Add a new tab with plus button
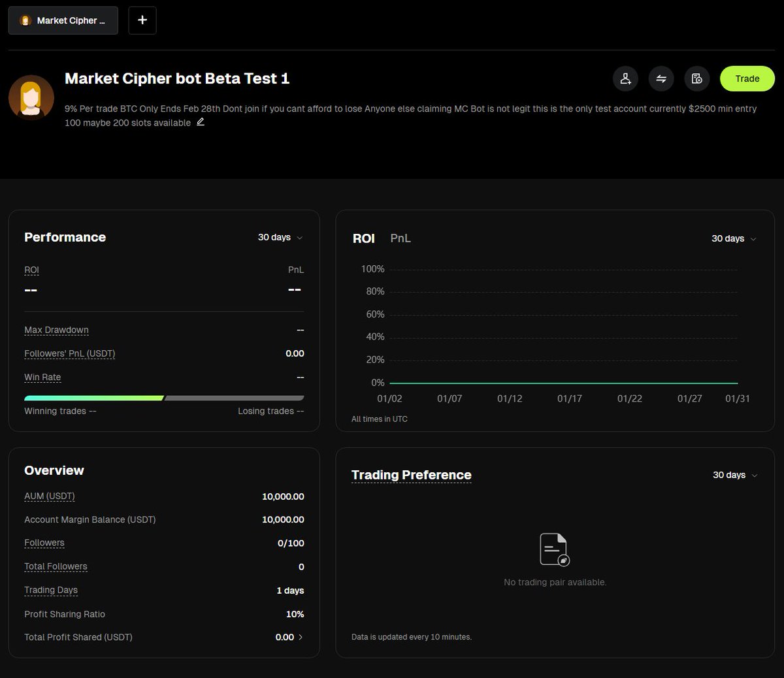This screenshot has height=678, width=784. [x=142, y=20]
